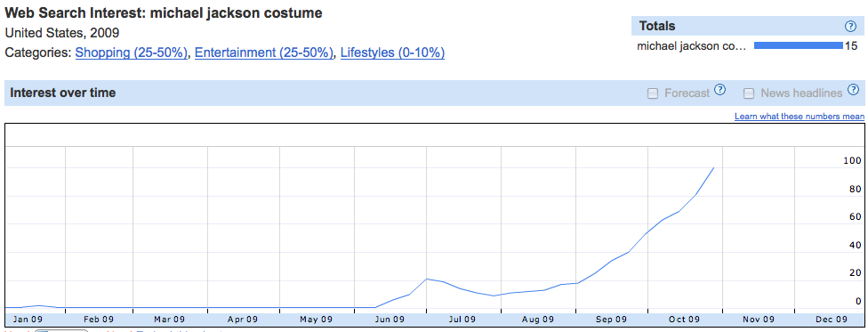Viewport: 868px width, 332px height.
Task: Click 'United States, 2009' subtitle text
Action: pos(62,33)
